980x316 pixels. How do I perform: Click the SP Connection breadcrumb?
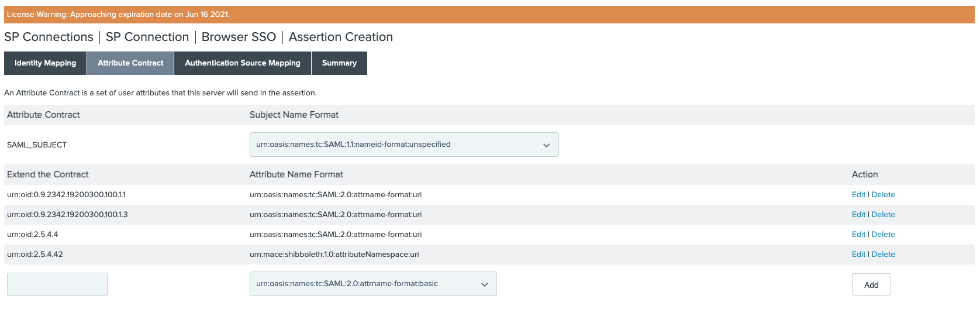pyautogui.click(x=147, y=37)
